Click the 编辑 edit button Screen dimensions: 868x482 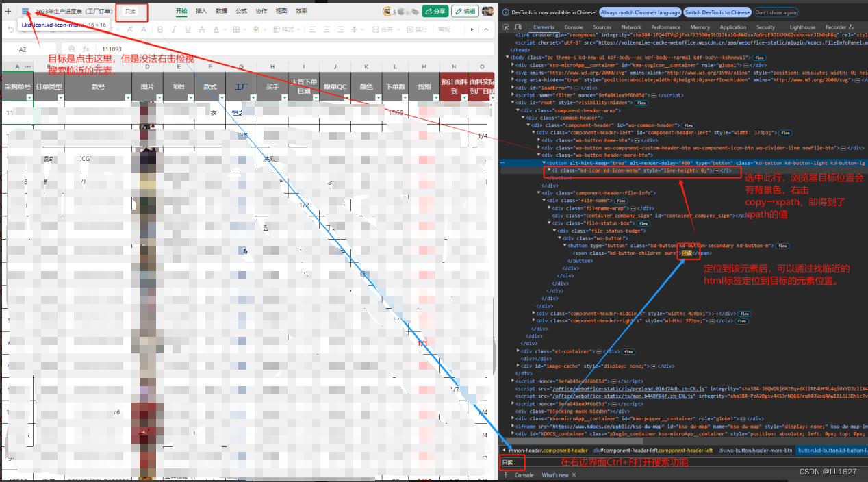coord(465,11)
